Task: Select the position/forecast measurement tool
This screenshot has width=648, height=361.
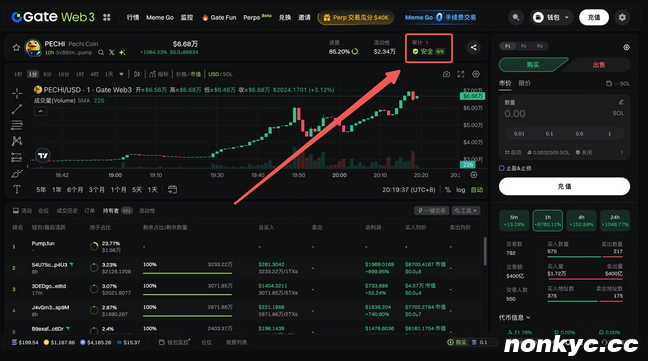Action: point(17,157)
